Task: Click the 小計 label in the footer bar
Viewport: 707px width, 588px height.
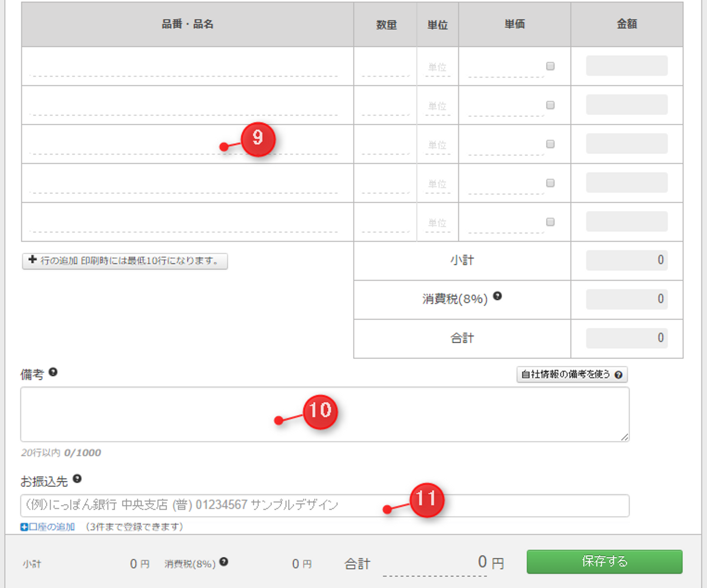Action: click(32, 564)
